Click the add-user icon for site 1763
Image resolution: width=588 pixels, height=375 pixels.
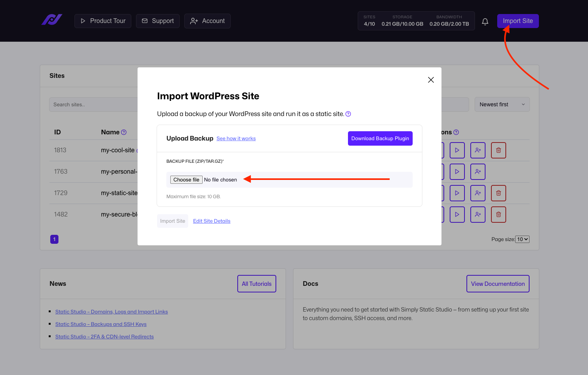tap(478, 172)
